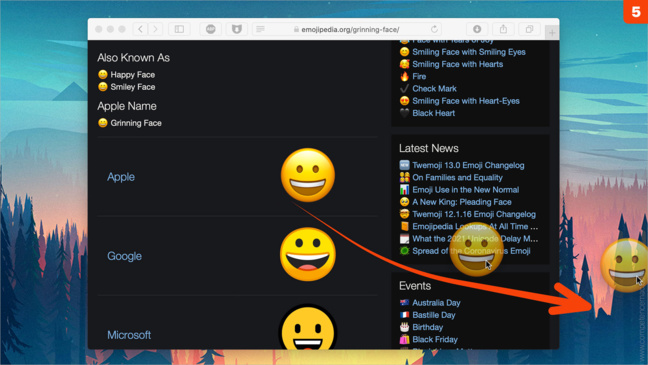Reload the page with refresh icon

[x=434, y=29]
